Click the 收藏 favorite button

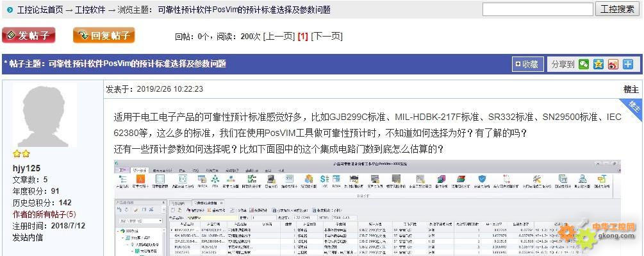(x=528, y=65)
